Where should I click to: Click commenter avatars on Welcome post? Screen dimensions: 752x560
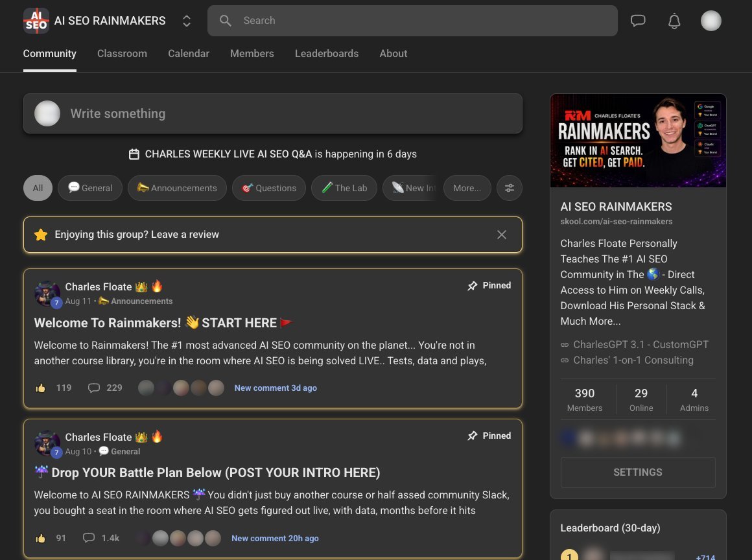click(181, 388)
